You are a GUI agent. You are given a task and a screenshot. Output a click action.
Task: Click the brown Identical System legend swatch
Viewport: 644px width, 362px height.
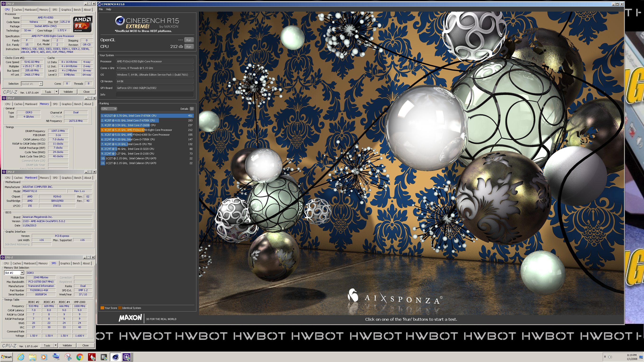pos(120,308)
